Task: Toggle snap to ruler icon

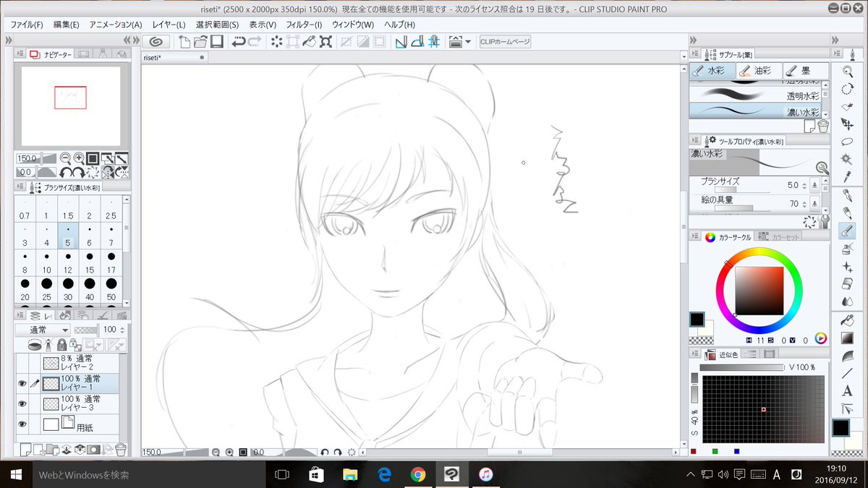Action: point(401,42)
